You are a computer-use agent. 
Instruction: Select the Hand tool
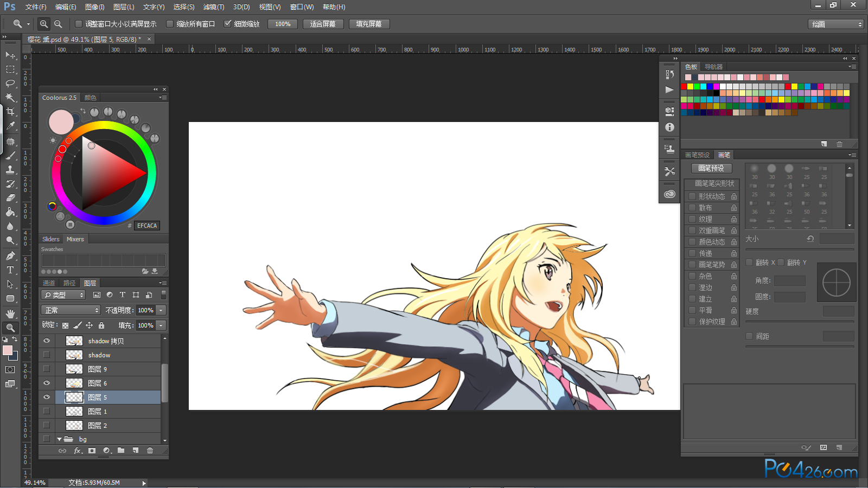click(x=10, y=314)
